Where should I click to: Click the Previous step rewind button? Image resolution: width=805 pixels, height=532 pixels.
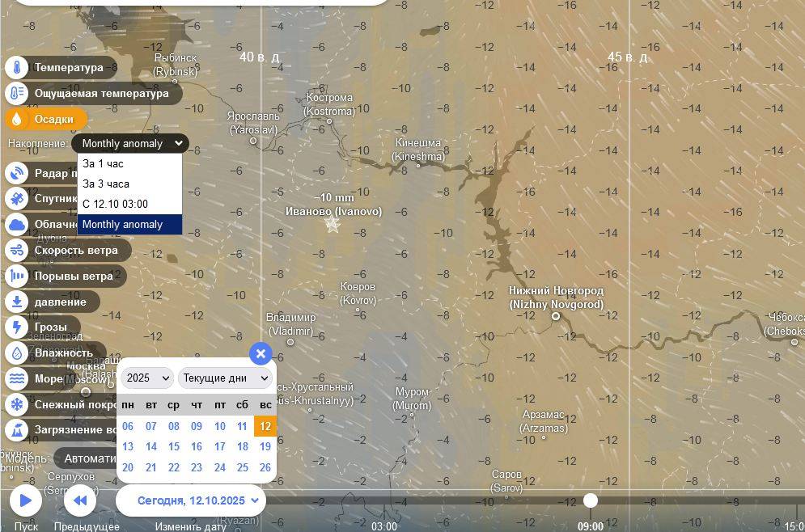80,500
